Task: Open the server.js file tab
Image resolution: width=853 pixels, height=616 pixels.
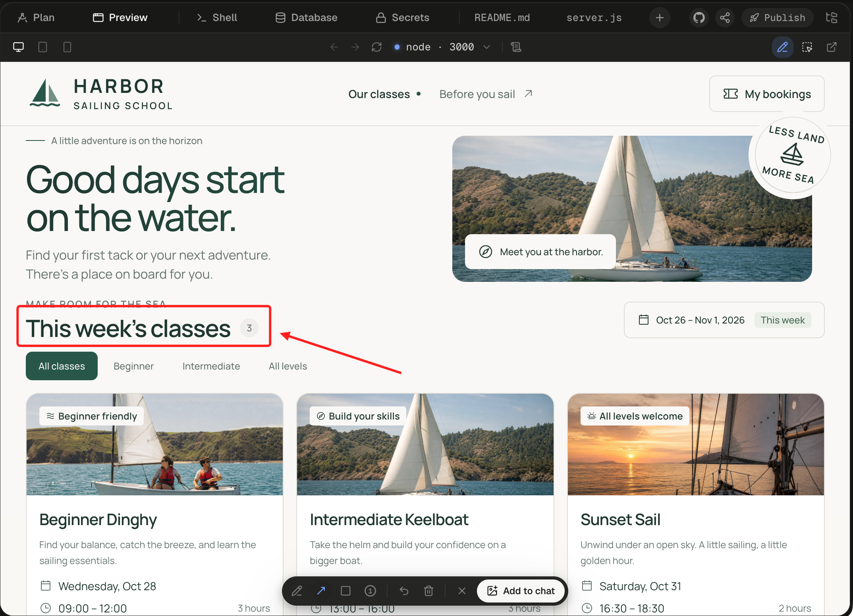Action: pos(594,17)
